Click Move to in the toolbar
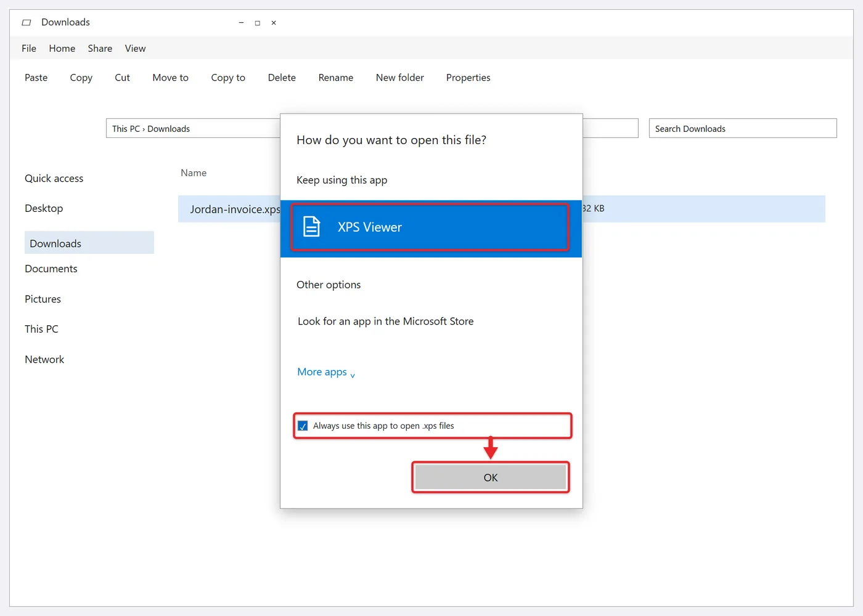 pyautogui.click(x=171, y=78)
